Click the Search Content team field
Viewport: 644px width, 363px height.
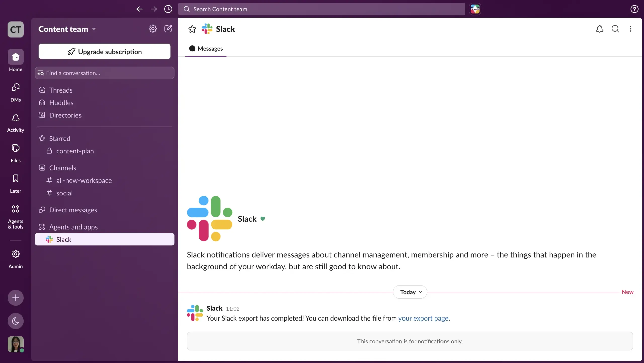pos(321,9)
